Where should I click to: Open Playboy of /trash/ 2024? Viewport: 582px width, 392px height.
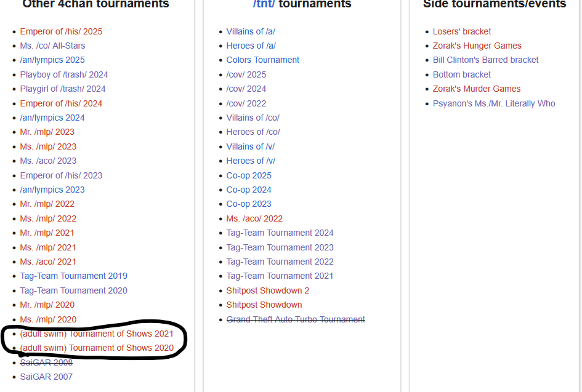[x=64, y=74]
